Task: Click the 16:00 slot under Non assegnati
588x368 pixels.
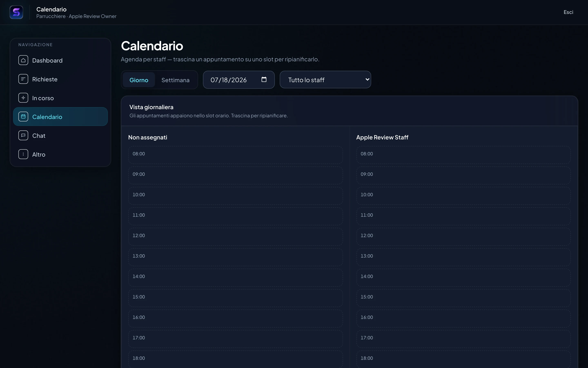Action: 235,318
